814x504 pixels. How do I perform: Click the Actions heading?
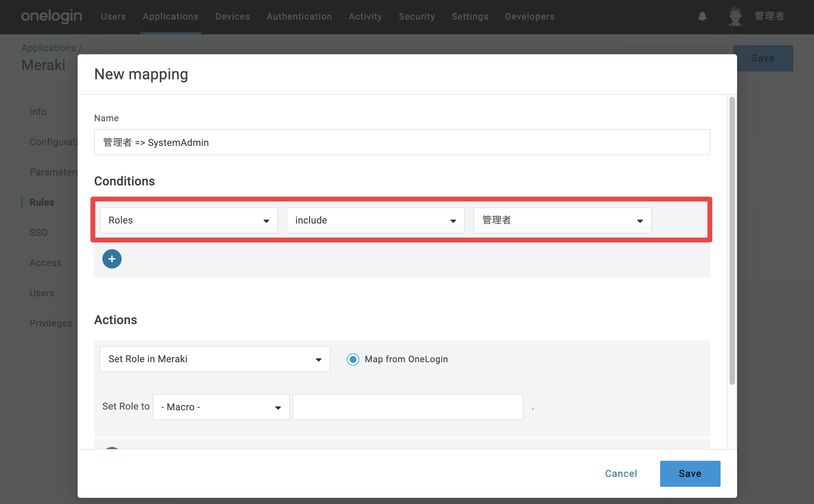pos(115,320)
